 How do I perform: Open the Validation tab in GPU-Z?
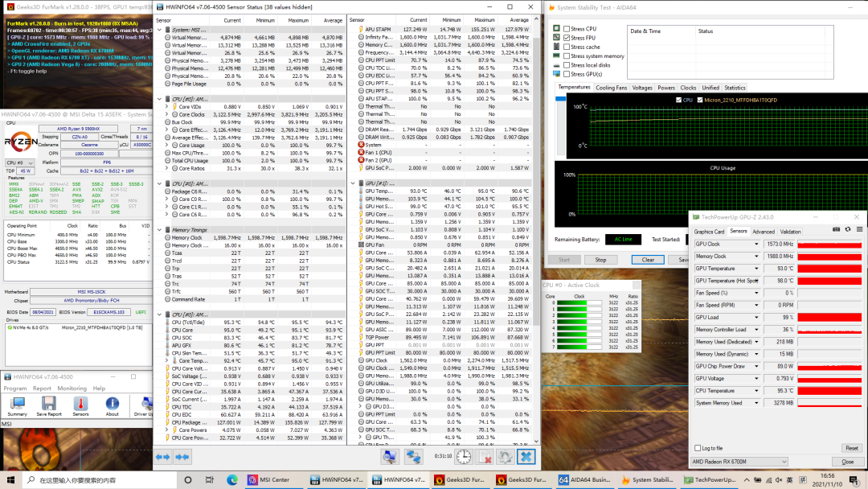click(x=790, y=232)
